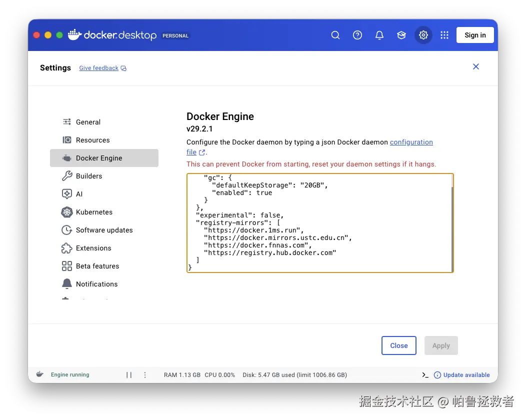Open the Learning center graduation cap icon
This screenshot has width=526, height=420.
point(401,35)
